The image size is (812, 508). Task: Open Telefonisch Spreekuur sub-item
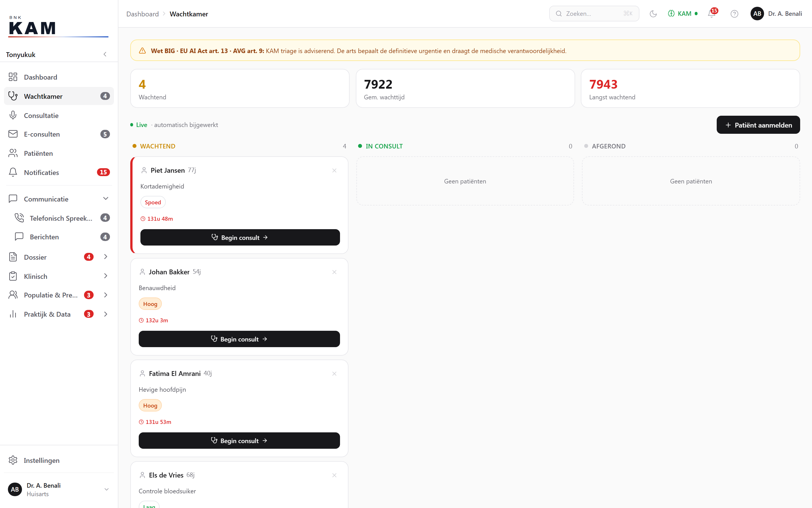coord(62,218)
